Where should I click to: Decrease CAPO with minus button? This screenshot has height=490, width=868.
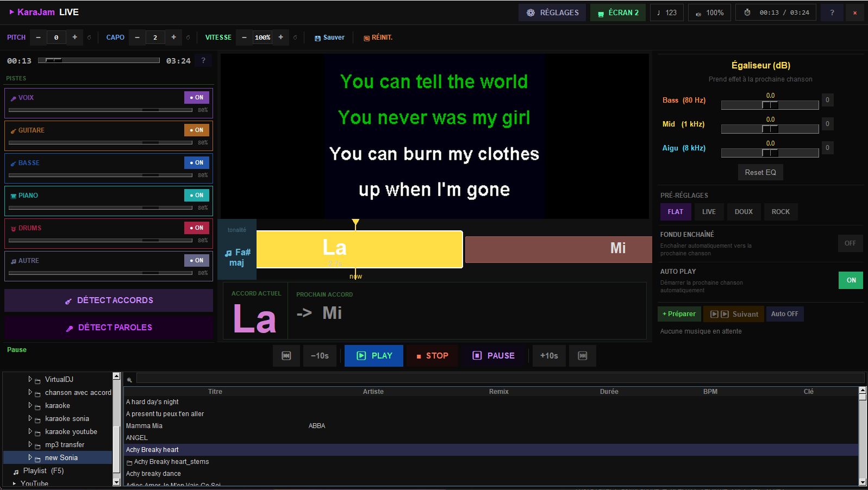pos(137,37)
